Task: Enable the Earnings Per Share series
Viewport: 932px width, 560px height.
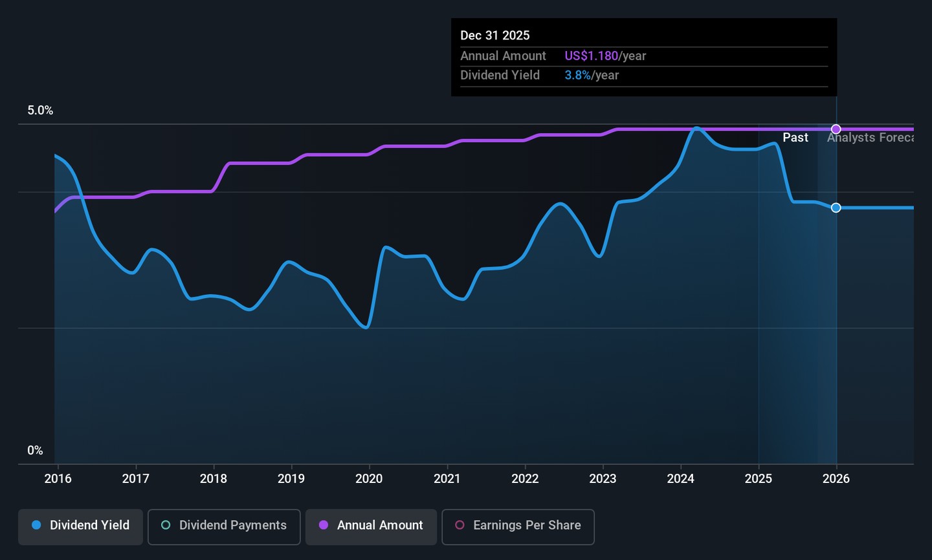Action: click(x=518, y=526)
